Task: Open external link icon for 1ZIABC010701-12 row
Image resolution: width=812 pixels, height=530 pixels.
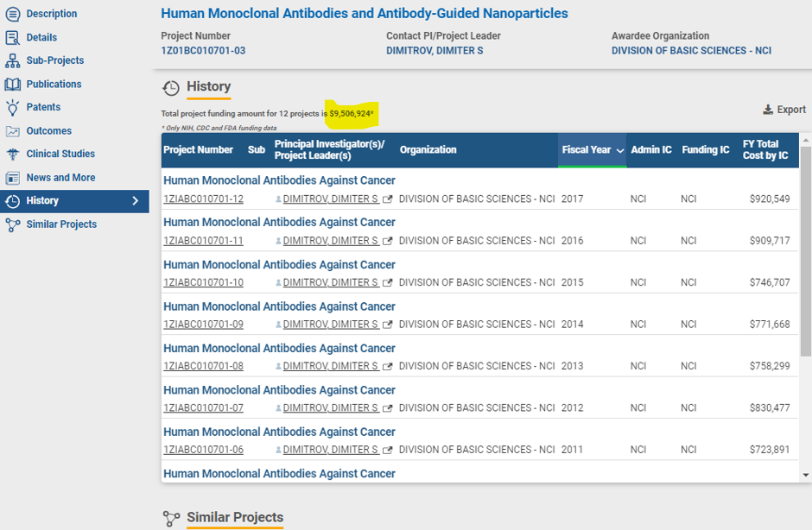Action: click(x=387, y=199)
